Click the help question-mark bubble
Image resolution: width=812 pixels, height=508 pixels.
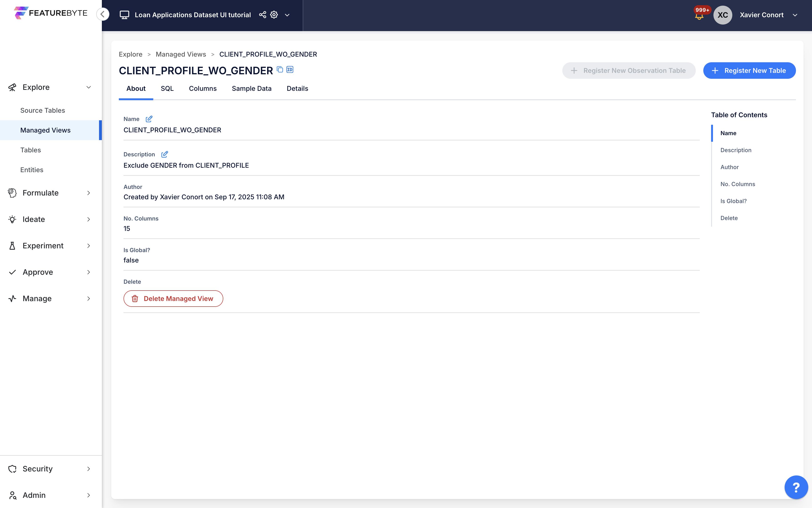(x=796, y=487)
